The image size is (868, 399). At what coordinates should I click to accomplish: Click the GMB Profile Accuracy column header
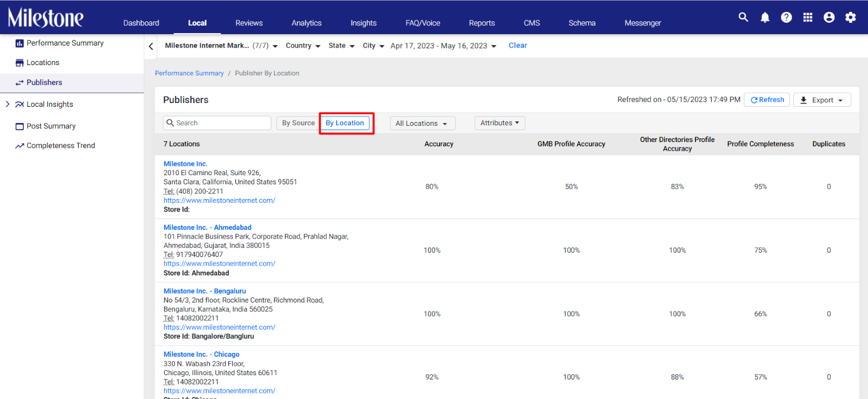tap(571, 144)
